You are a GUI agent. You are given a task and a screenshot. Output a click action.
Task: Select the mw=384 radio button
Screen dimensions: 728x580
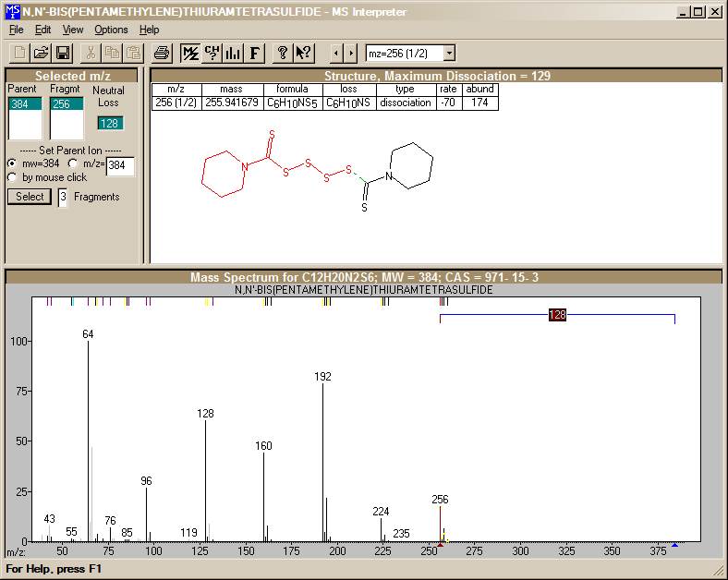pyautogui.click(x=12, y=163)
